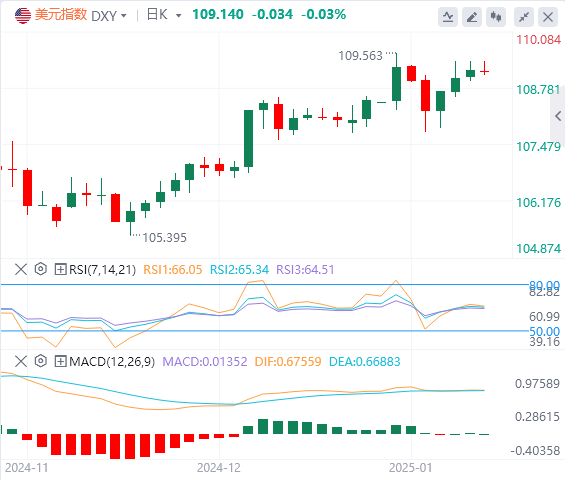Viewport: 565px width, 480px height.
Task: Open RSI indicator settings gear
Action: pyautogui.click(x=41, y=269)
